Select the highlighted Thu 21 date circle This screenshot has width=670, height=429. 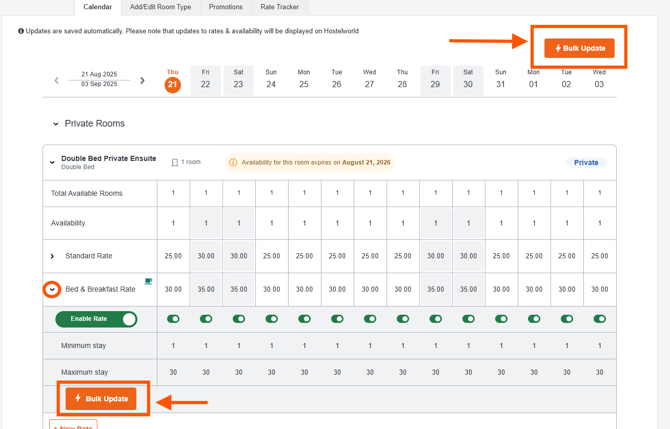[173, 84]
